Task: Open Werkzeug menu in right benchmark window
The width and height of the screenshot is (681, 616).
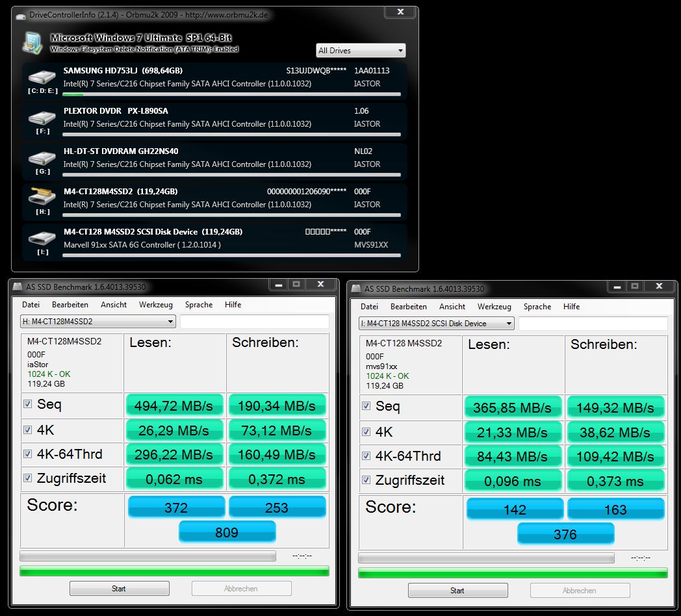Action: 495,306
